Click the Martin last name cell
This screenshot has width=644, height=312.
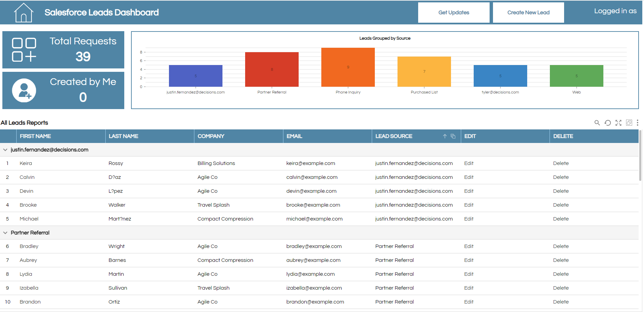(116, 274)
